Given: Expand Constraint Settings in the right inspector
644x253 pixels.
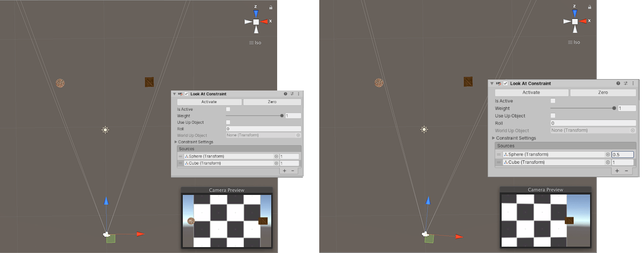Looking at the screenshot, I should point(494,138).
